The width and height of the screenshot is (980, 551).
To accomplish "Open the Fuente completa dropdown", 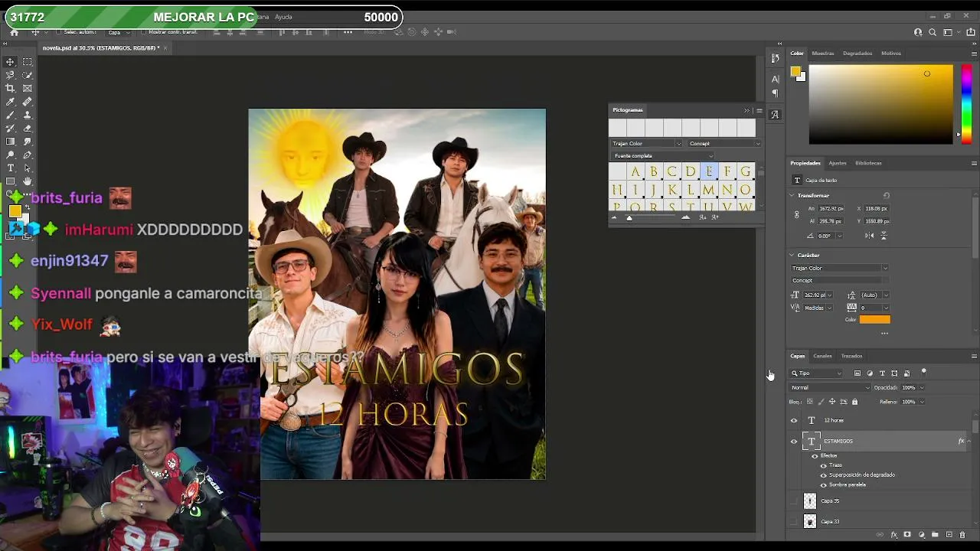I will point(662,156).
